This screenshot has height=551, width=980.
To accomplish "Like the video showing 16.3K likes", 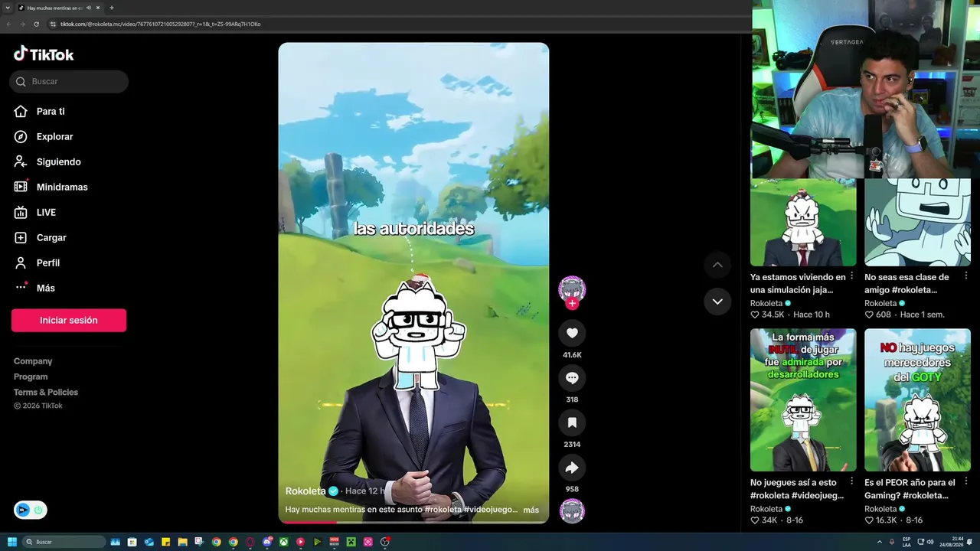I will click(x=869, y=520).
